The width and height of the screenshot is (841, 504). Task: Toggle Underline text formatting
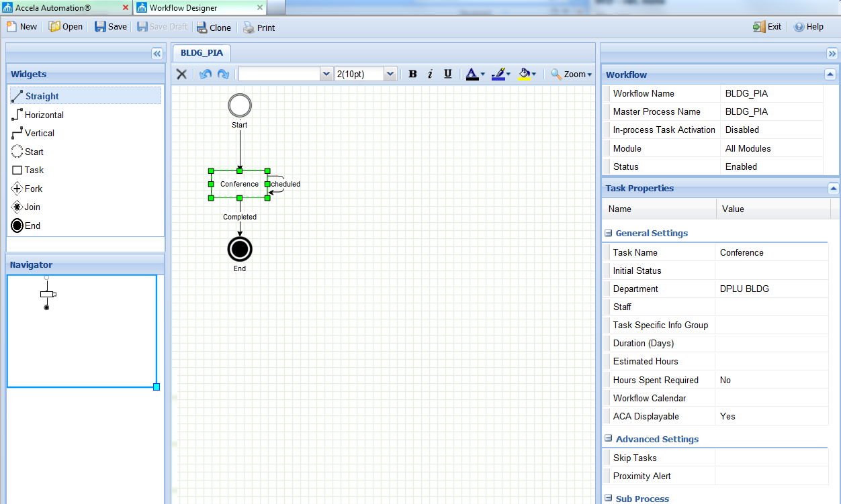[447, 74]
